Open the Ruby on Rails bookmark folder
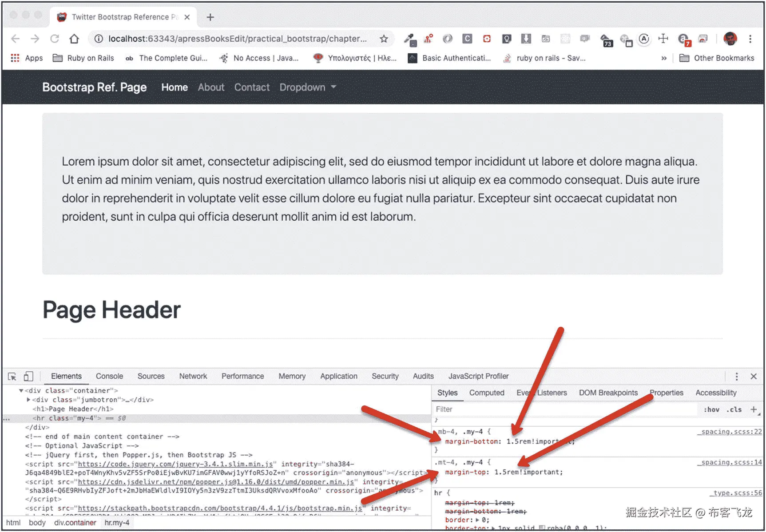This screenshot has height=532, width=766. [83, 58]
